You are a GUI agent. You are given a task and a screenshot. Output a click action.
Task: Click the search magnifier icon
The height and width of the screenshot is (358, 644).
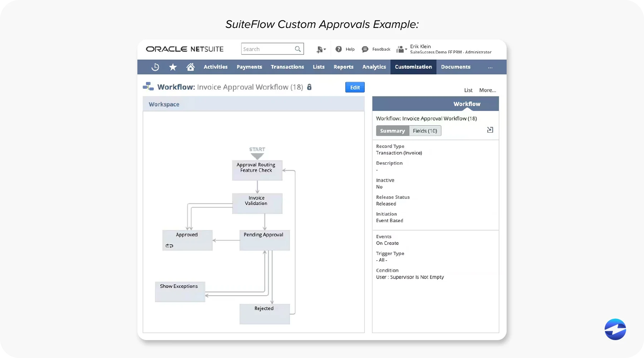coord(298,49)
